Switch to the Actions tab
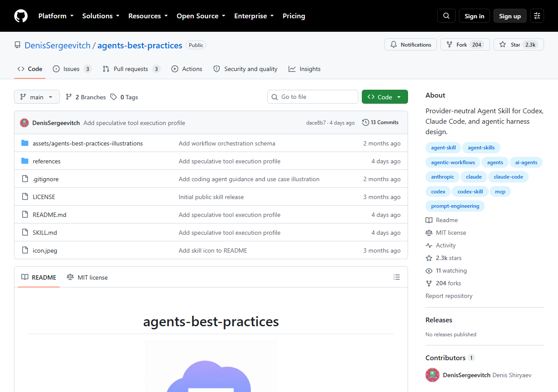The width and height of the screenshot is (558, 392). 187,69
